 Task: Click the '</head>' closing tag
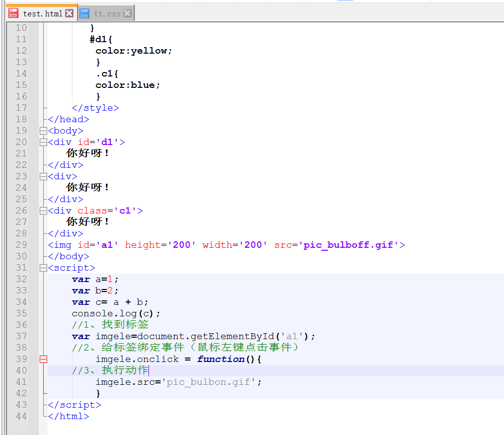point(69,120)
